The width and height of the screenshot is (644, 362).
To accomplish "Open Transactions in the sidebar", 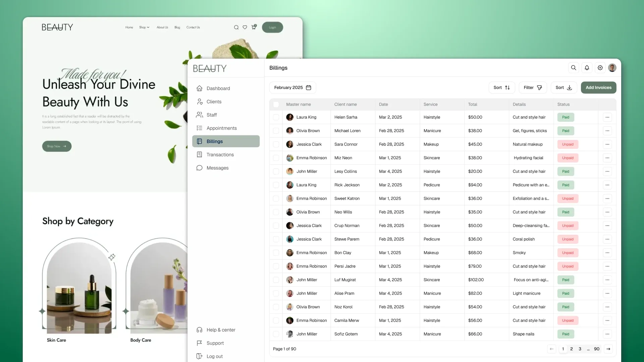I will click(x=220, y=155).
